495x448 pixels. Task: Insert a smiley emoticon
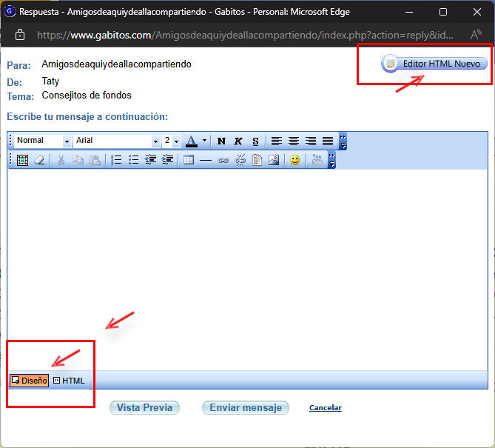coord(294,160)
